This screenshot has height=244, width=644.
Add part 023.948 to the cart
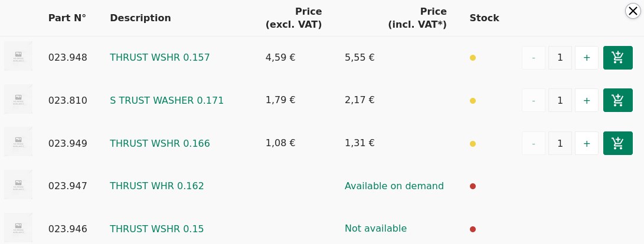coord(617,58)
